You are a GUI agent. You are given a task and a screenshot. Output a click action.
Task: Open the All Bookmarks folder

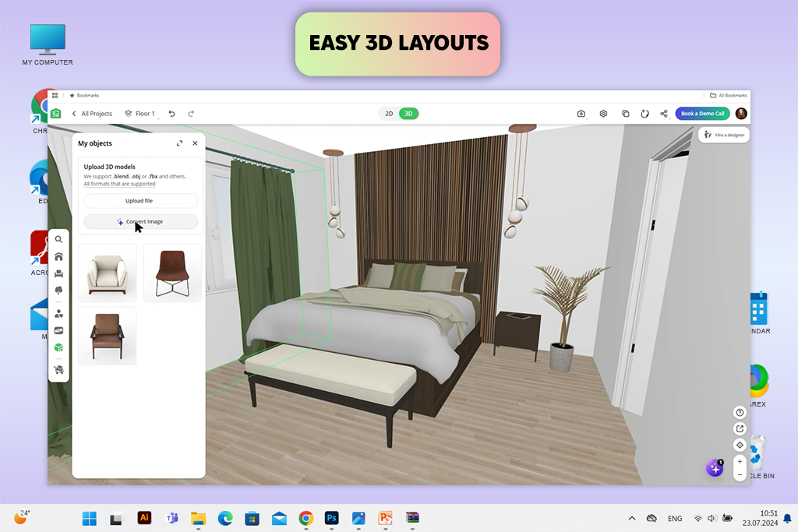[729, 95]
